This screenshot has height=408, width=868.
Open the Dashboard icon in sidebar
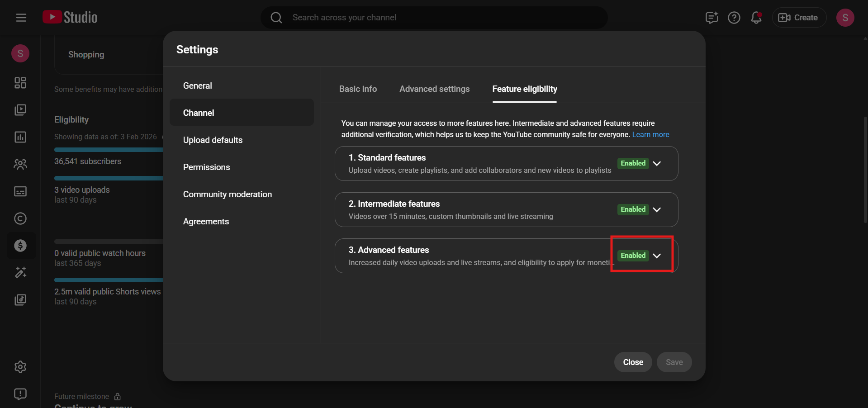pos(20,83)
